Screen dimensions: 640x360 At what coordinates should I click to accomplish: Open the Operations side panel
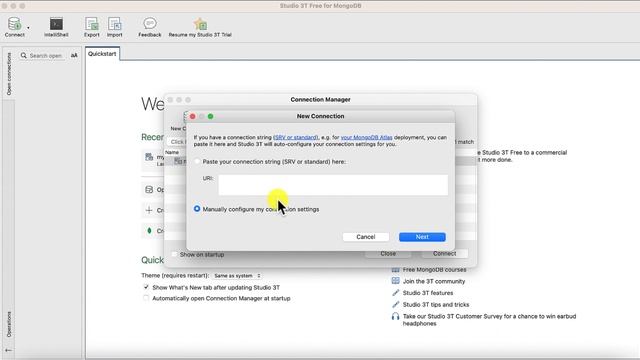(9, 324)
